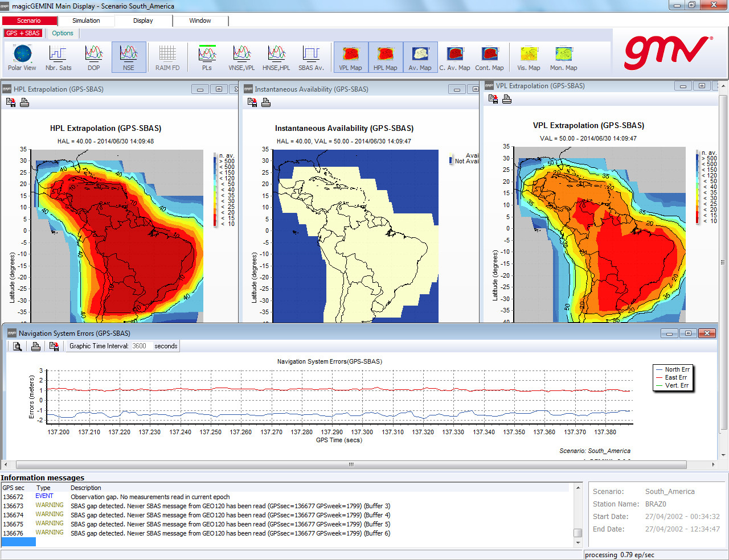This screenshot has height=560, width=729.
Task: Select the WARNING message at 136673
Action: click(x=286, y=506)
